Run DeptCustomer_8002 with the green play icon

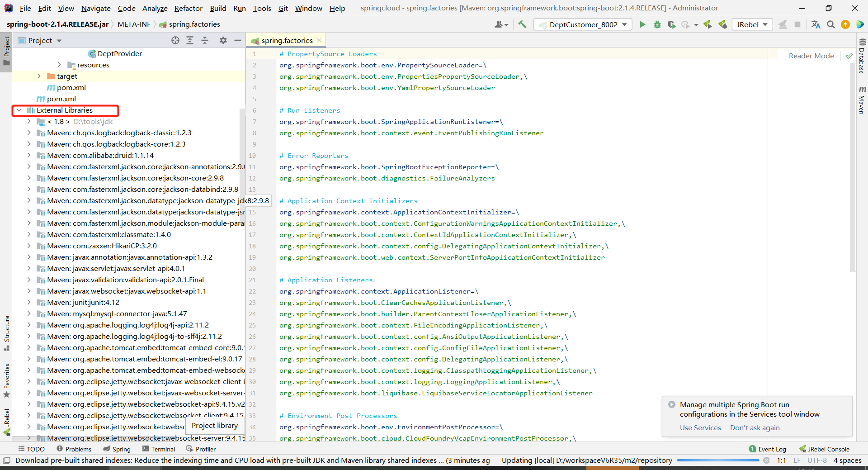click(x=642, y=24)
